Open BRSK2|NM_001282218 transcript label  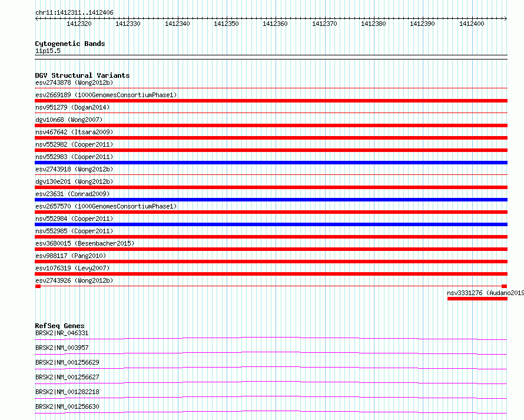[67, 392]
